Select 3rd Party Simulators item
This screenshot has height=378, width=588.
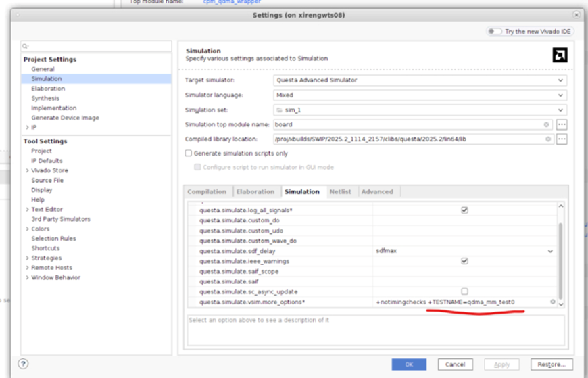click(61, 219)
